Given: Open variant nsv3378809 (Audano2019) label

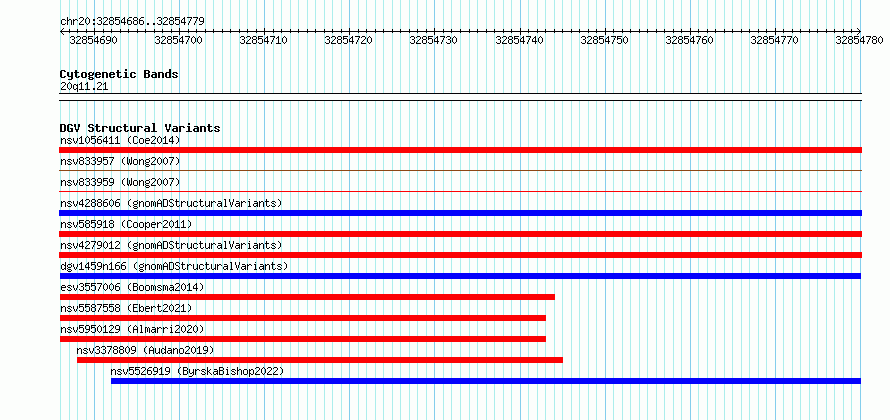Looking at the screenshot, I should (x=146, y=350).
